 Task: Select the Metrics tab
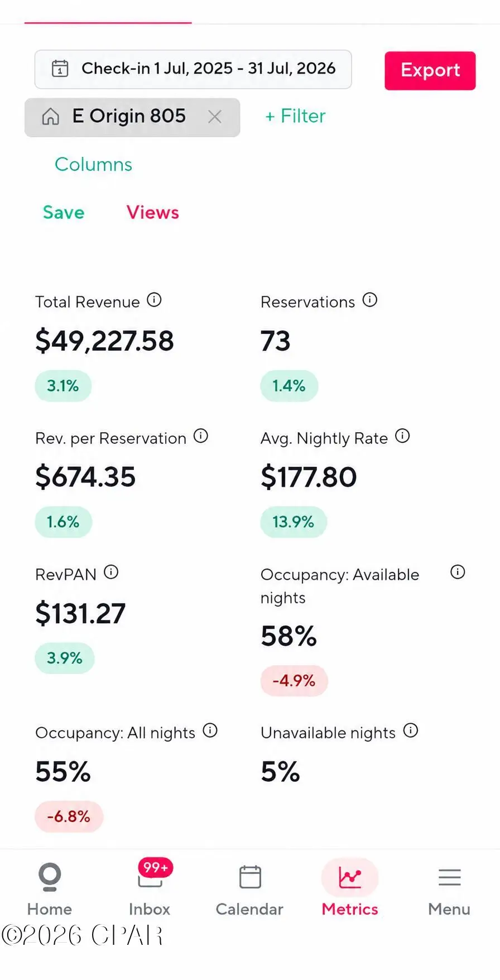(350, 889)
